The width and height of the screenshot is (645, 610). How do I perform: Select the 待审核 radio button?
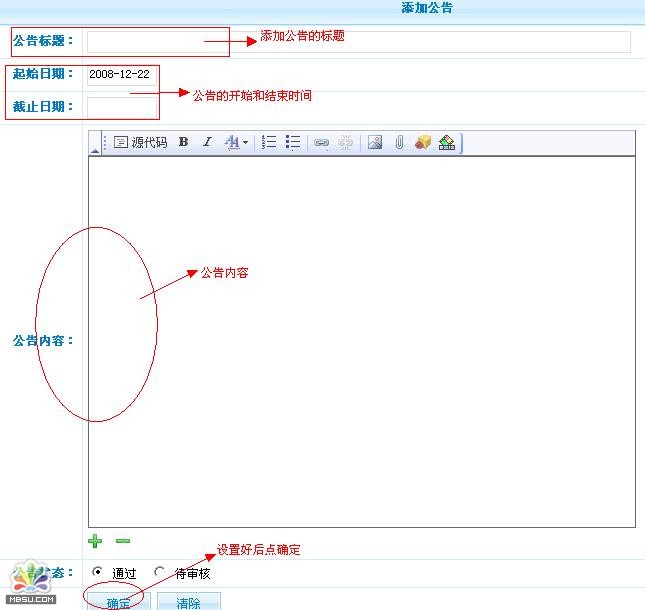coord(160,573)
